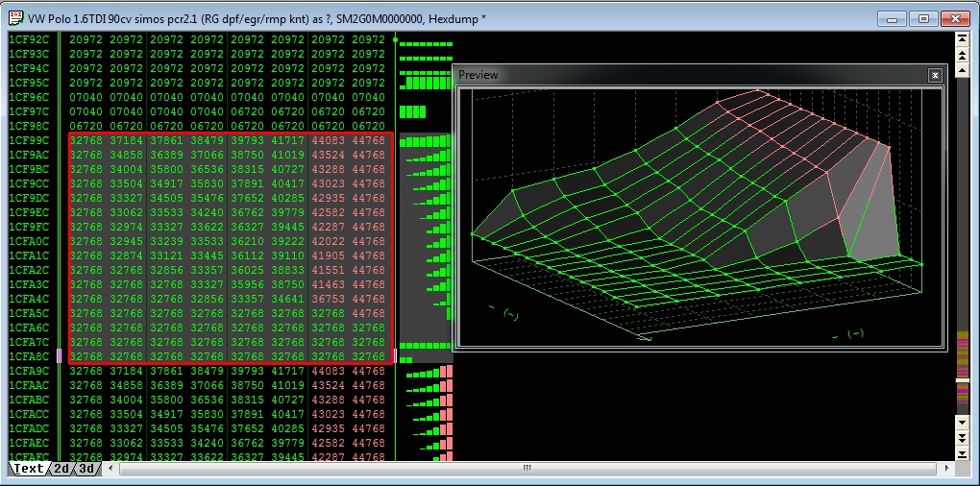This screenshot has width=980, height=486.
Task: Select address 1CFAAC row label
Action: click(x=29, y=385)
